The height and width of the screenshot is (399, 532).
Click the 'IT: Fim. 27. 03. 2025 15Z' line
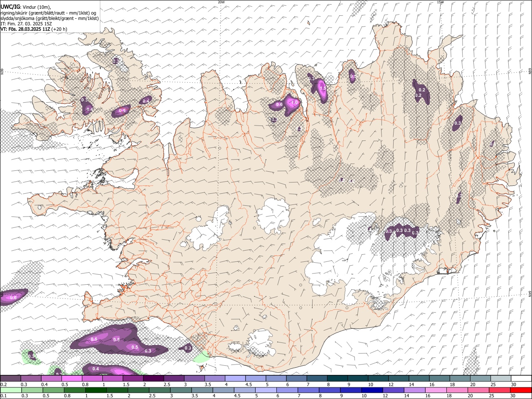tap(26, 24)
